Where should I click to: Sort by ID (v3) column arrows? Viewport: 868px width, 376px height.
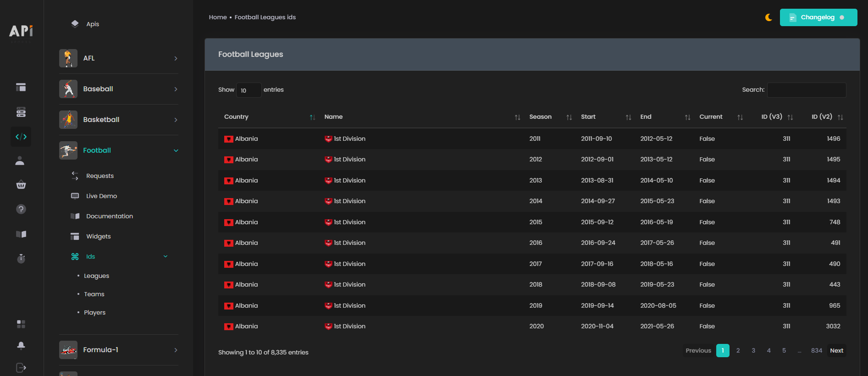tap(790, 117)
